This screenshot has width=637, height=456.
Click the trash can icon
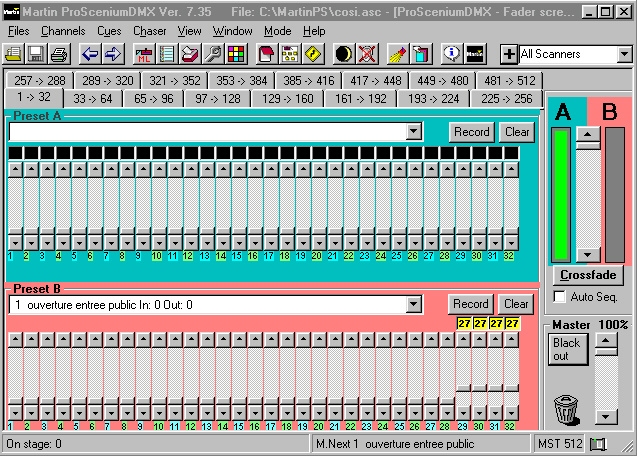coord(566,410)
